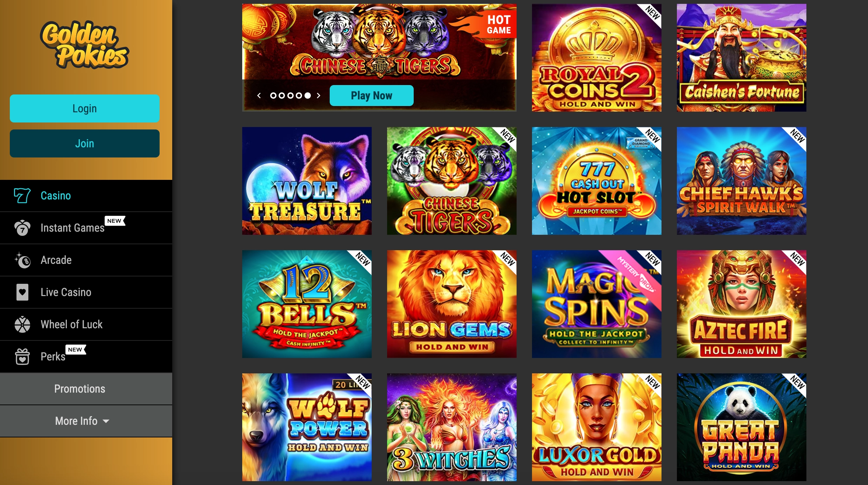The image size is (868, 485).
Task: Select the first carousel slide dot
Action: pyautogui.click(x=273, y=96)
